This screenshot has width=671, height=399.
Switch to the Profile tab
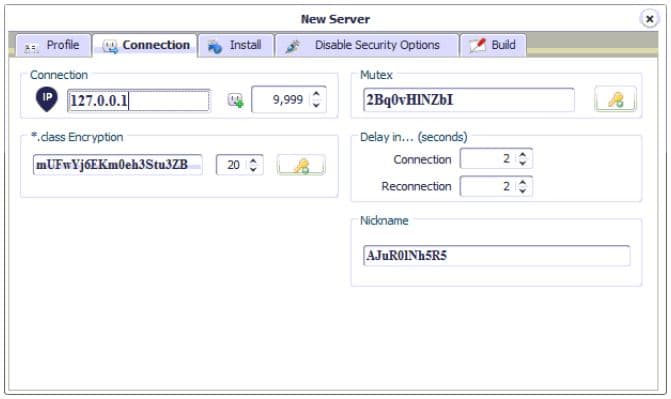coord(54,45)
